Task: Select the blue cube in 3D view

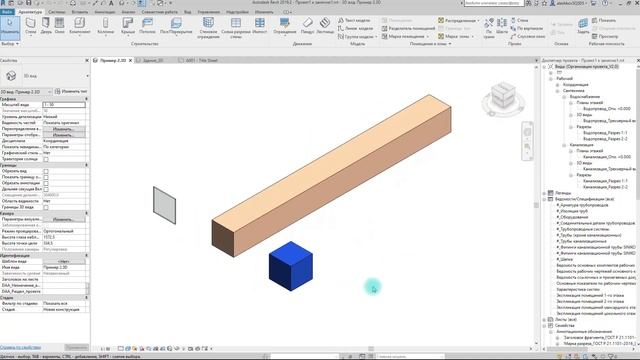Action: [291, 266]
